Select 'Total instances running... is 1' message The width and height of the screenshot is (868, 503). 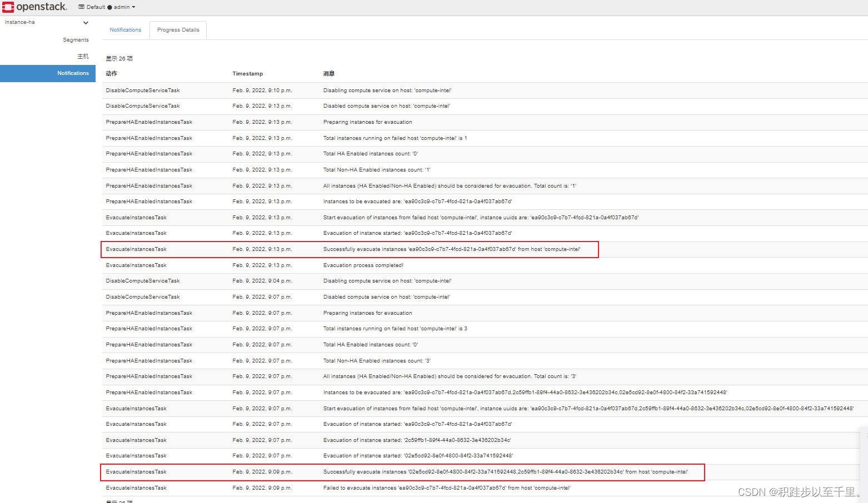click(x=395, y=138)
